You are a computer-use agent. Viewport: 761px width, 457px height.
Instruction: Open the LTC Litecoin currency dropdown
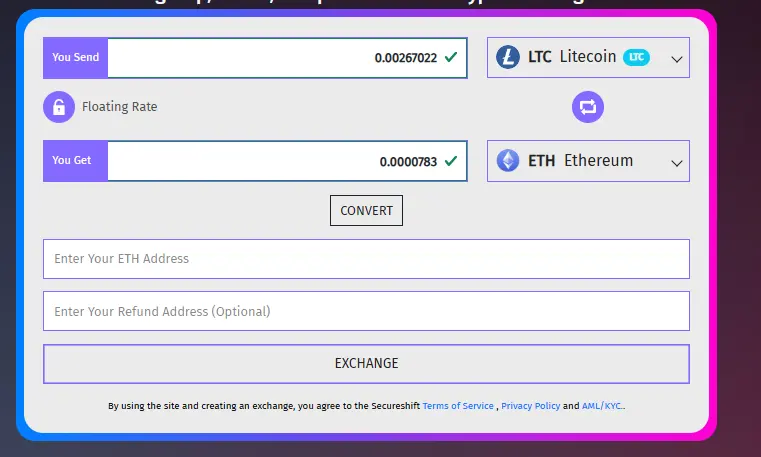588,57
